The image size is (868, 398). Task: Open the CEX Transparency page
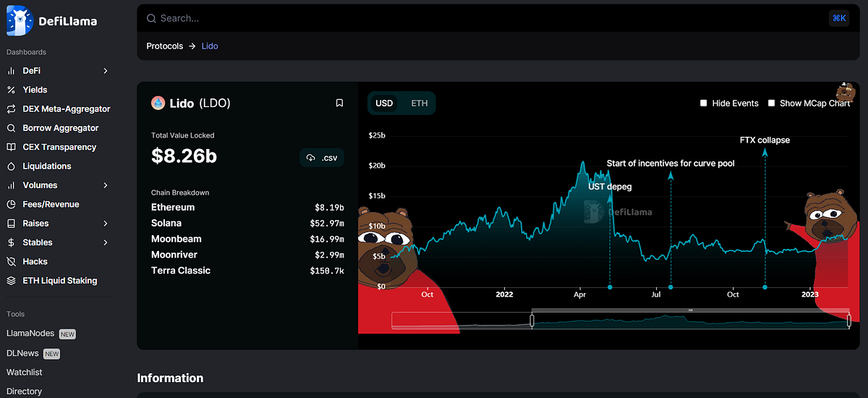coord(59,147)
